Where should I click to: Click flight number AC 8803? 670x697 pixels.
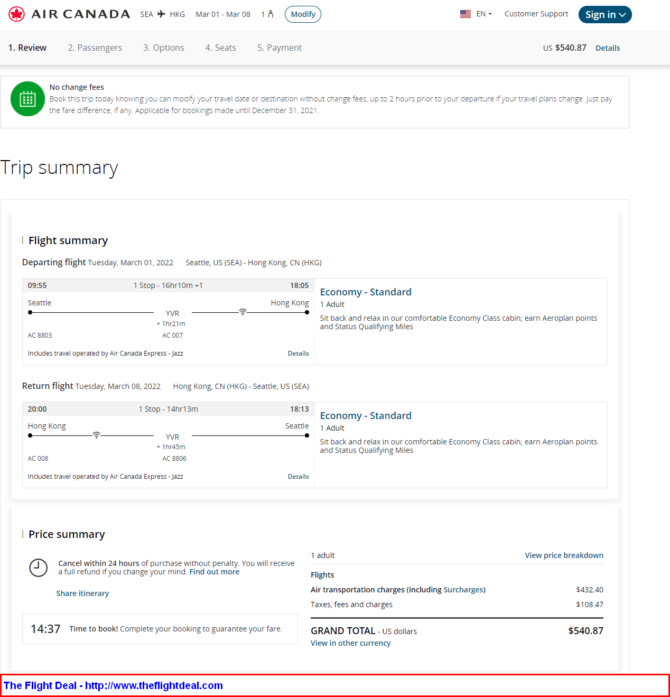tap(40, 335)
